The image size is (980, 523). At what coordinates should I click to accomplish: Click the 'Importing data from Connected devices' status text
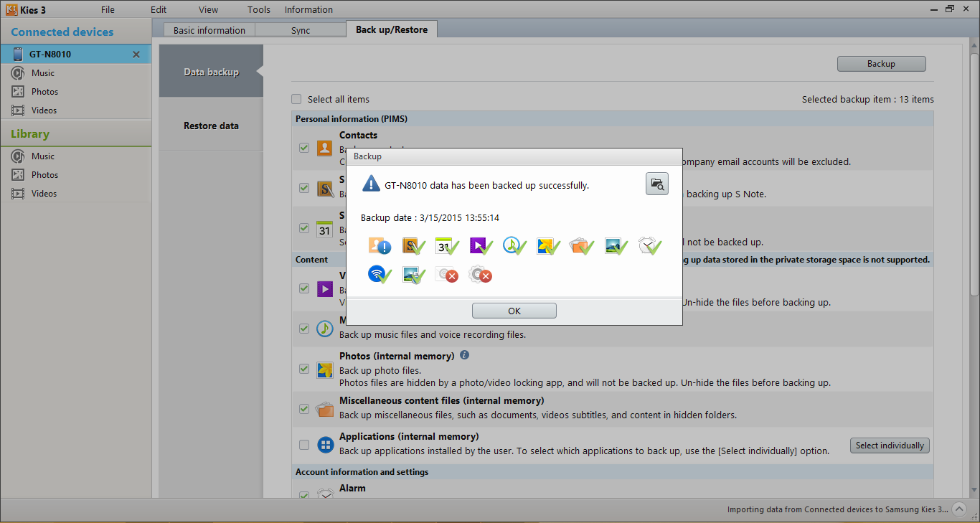coord(837,509)
